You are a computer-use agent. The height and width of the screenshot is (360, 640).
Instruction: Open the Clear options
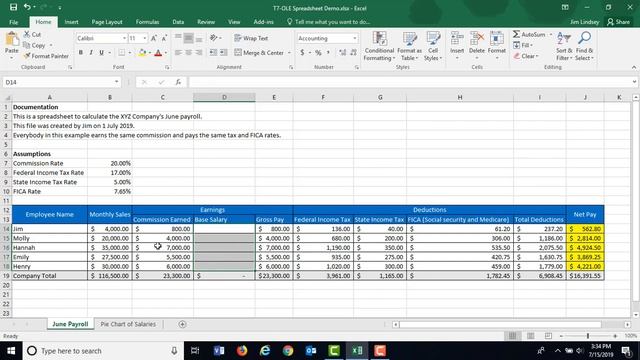point(526,56)
